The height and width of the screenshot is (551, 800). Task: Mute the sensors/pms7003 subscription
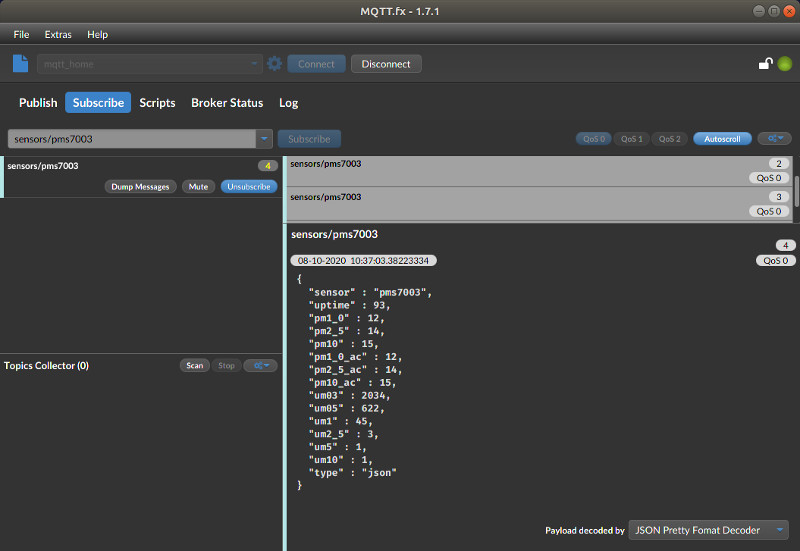coord(198,187)
